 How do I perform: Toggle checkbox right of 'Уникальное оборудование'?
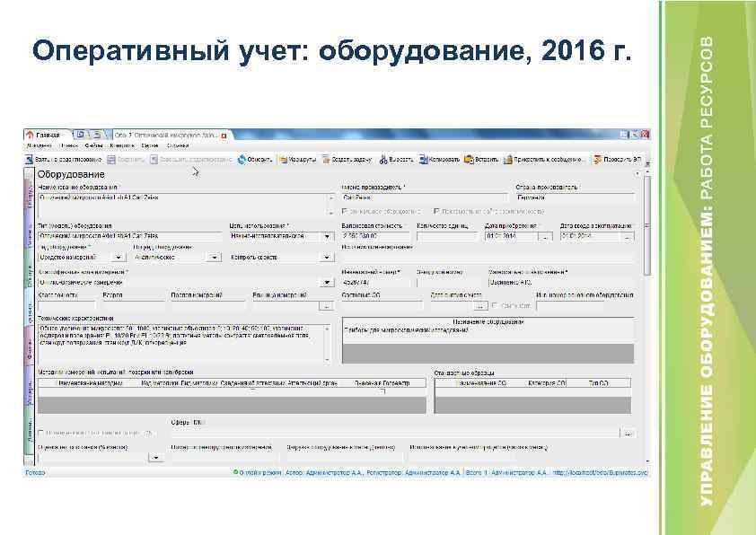click(436, 211)
